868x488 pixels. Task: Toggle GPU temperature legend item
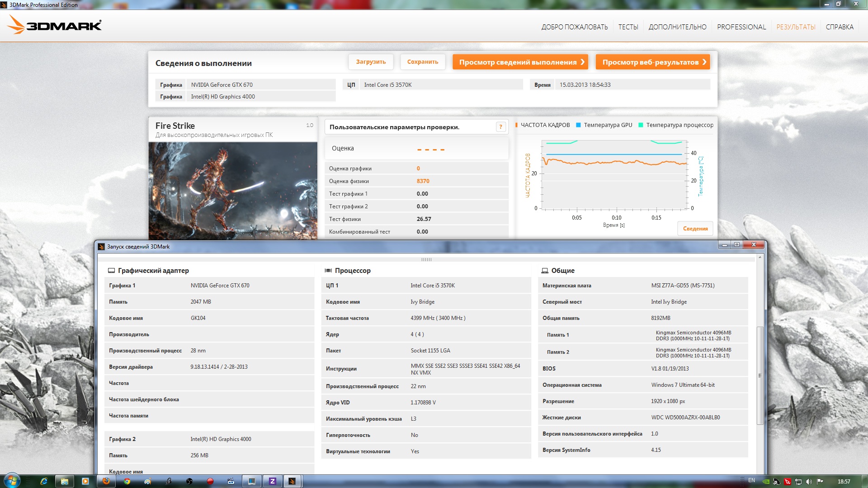click(x=607, y=125)
